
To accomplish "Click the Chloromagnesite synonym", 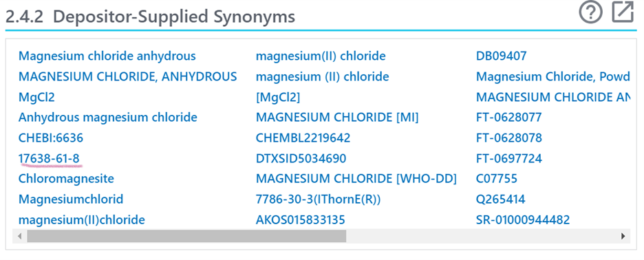I will 66,179.
